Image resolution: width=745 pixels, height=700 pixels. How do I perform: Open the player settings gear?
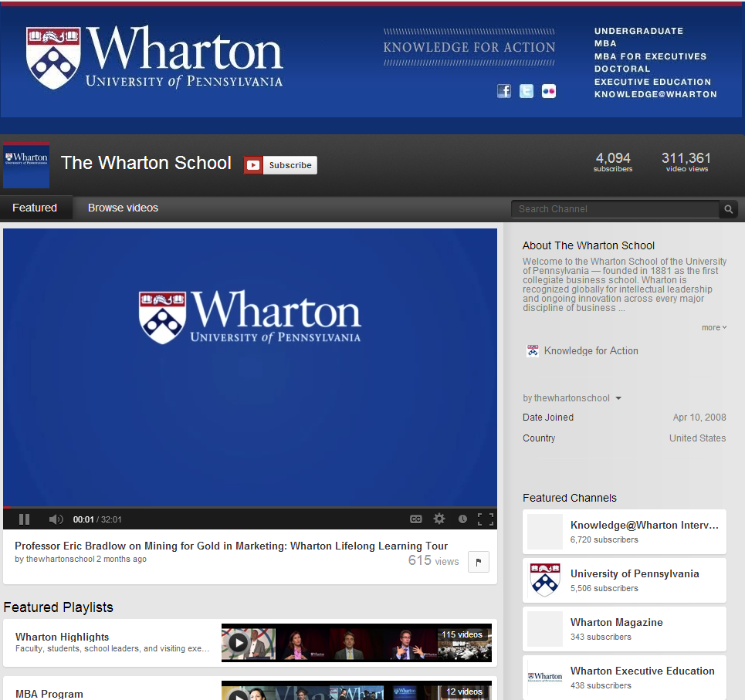(439, 519)
